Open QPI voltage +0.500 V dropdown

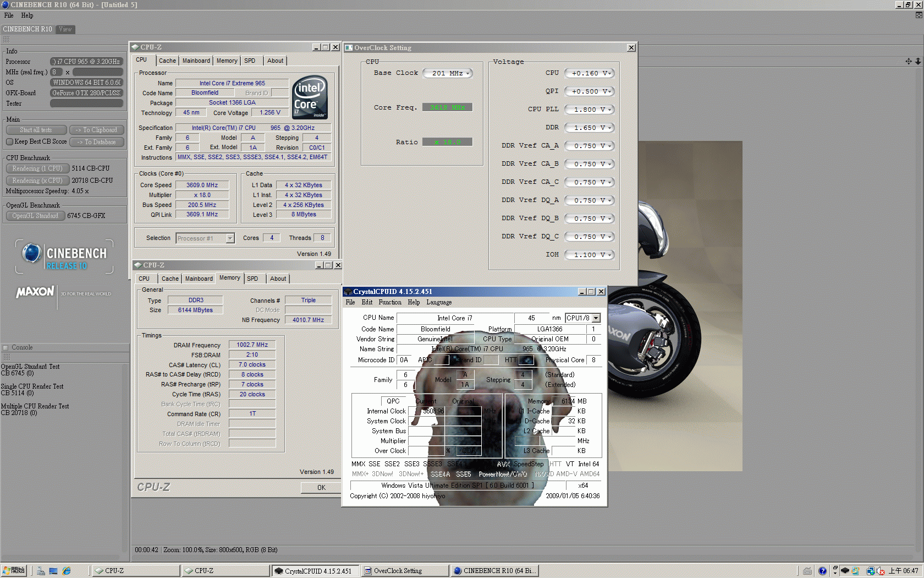[590, 91]
